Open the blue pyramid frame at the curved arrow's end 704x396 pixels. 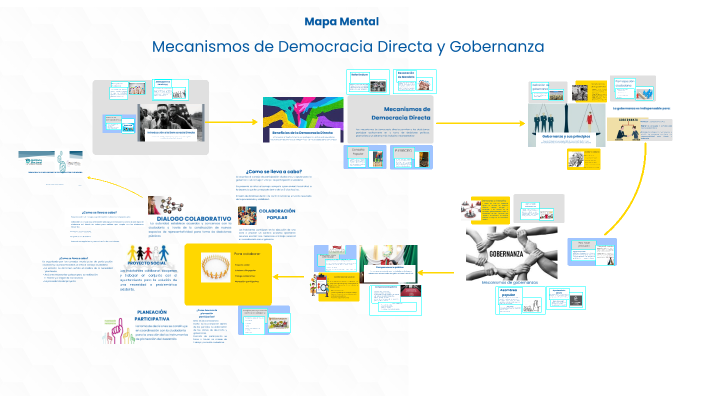point(592,252)
